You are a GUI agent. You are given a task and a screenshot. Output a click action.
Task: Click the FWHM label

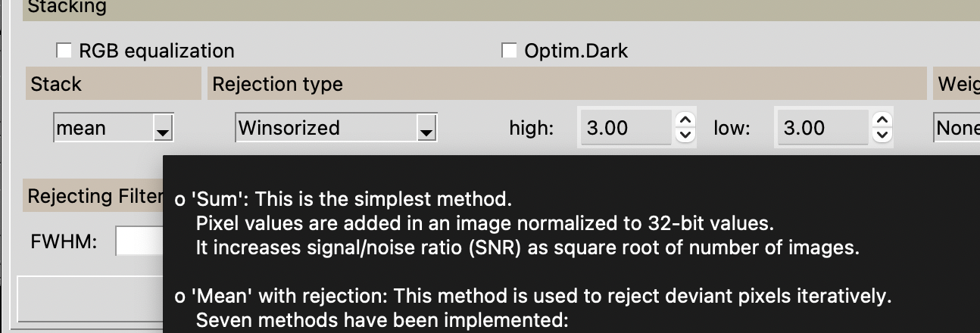click(x=64, y=242)
